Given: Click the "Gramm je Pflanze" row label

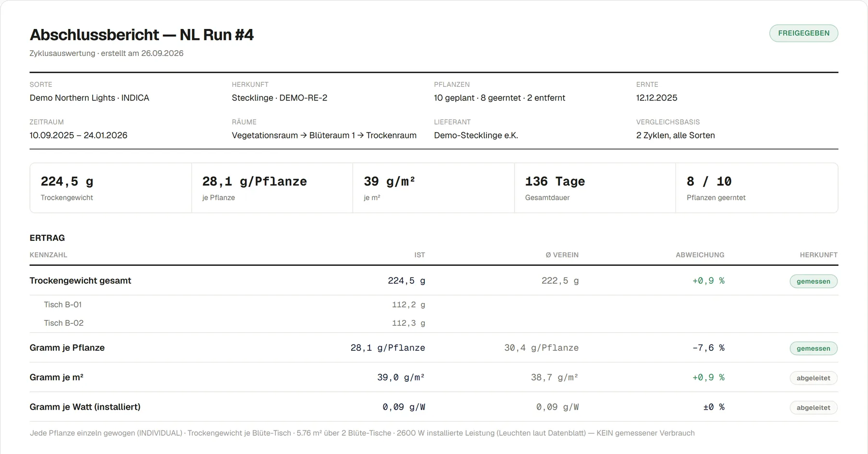Looking at the screenshot, I should [67, 347].
